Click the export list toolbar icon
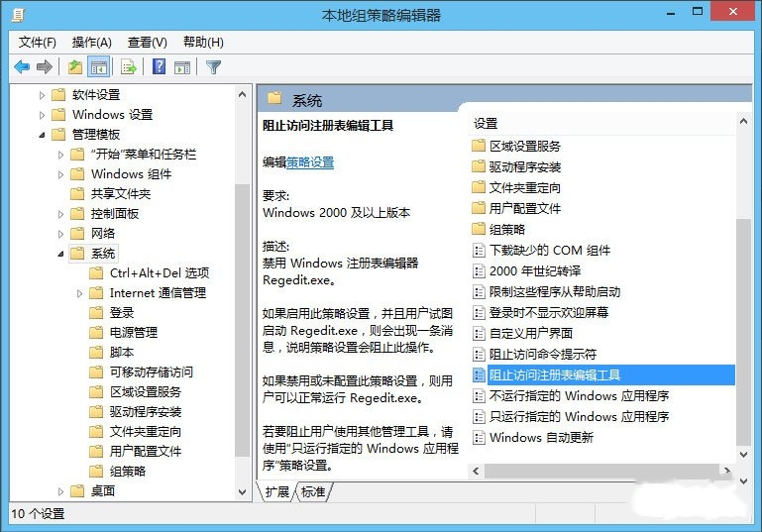762x532 pixels. 129,67
